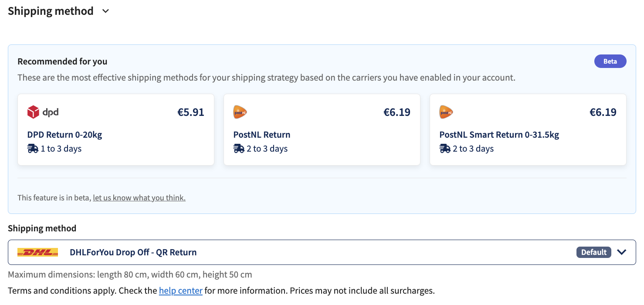Follow the let us know what you think link
This screenshot has height=305, width=644.
(139, 198)
